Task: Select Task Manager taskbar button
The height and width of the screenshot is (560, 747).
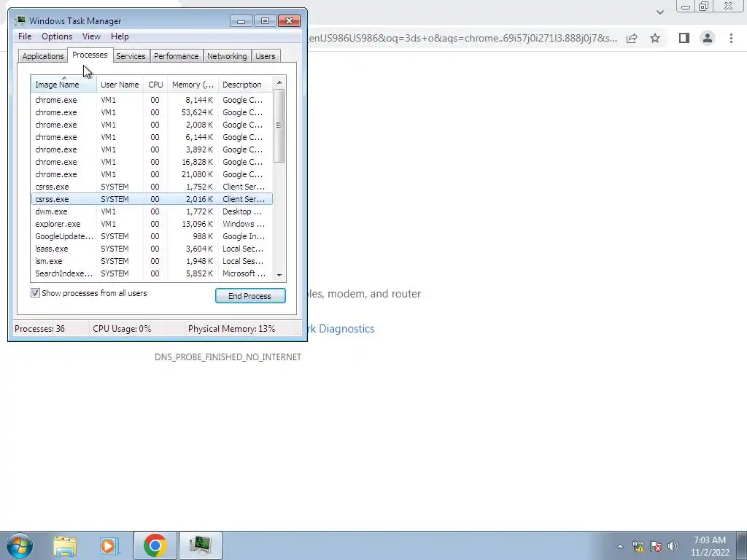Action: click(x=200, y=545)
